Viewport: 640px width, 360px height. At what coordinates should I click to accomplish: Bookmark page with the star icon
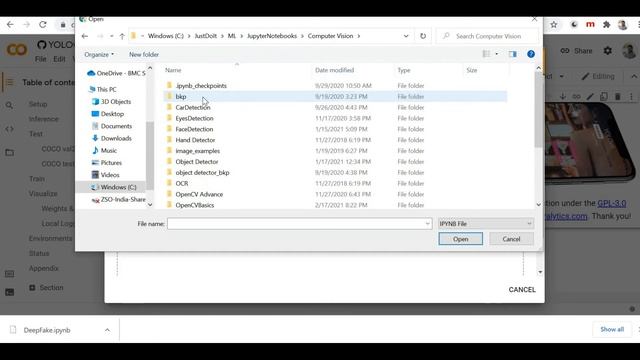pyautogui.click(x=553, y=24)
